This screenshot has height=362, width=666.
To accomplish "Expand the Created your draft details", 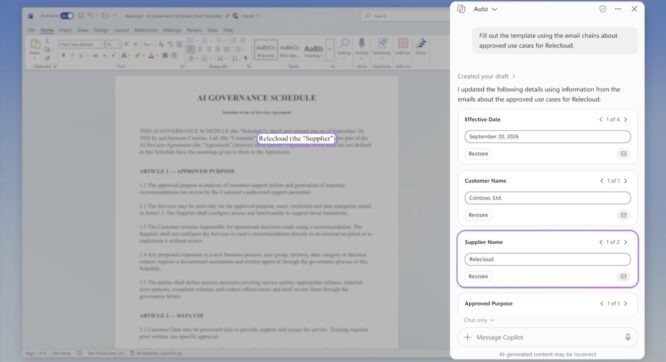I will click(x=486, y=76).
